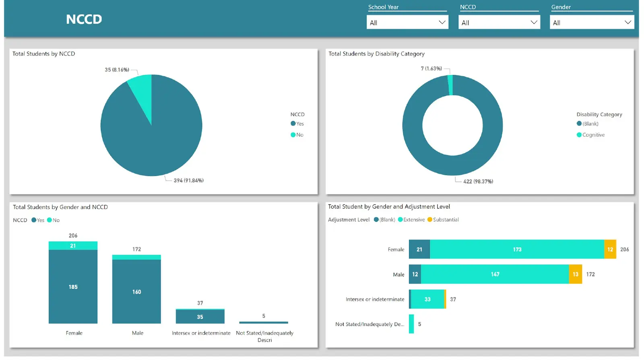Viewport: 644px width, 362px height.
Task: Click the Male column segment labeled 160
Action: (136, 292)
